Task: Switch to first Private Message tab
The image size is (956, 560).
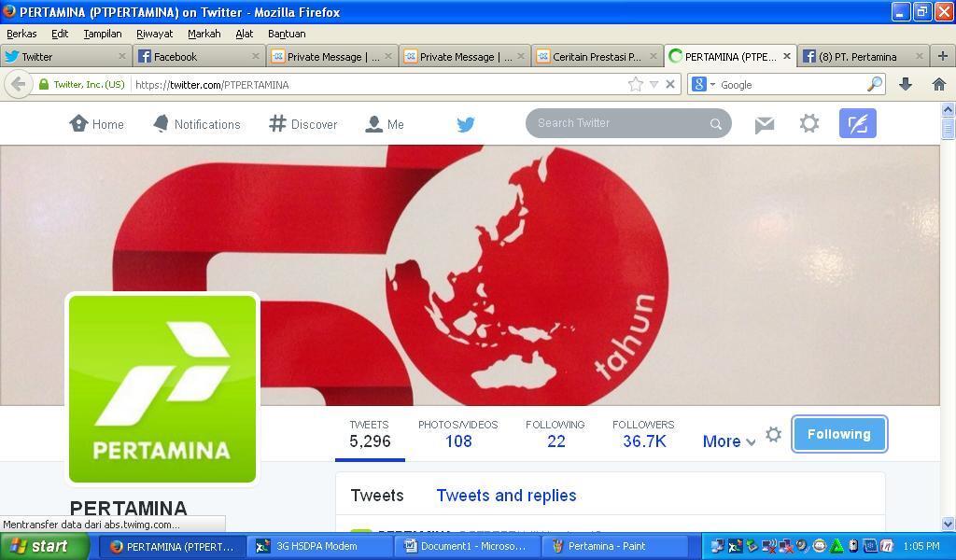Action: pyautogui.click(x=332, y=57)
